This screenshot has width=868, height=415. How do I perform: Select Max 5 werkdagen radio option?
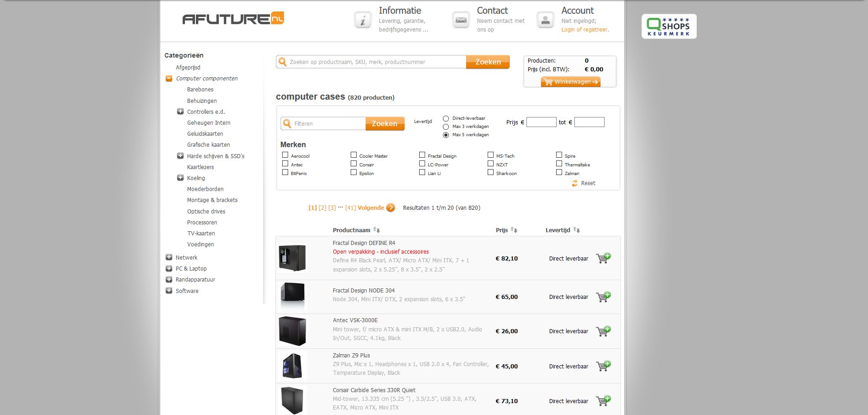click(x=446, y=135)
